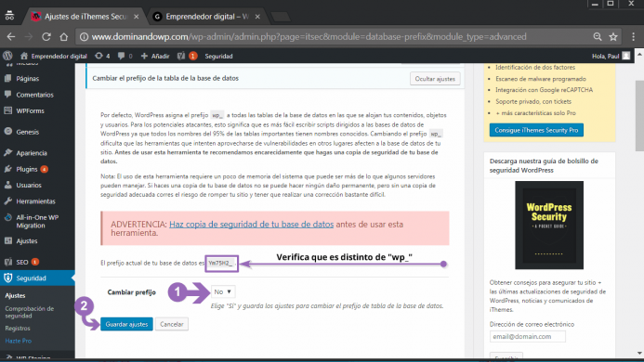The height and width of the screenshot is (362, 644).
Task: Close the Ajustes de iThemes Security tab
Action: click(x=137, y=17)
